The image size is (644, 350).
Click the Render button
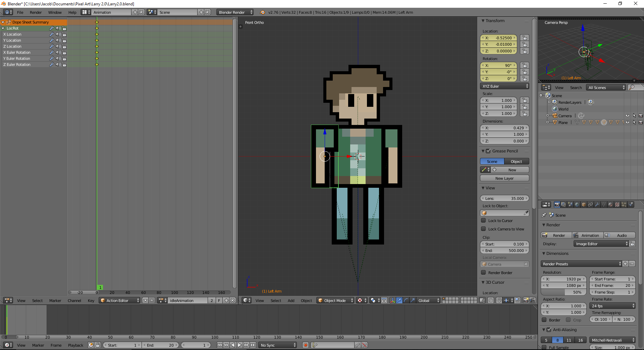pyautogui.click(x=556, y=235)
